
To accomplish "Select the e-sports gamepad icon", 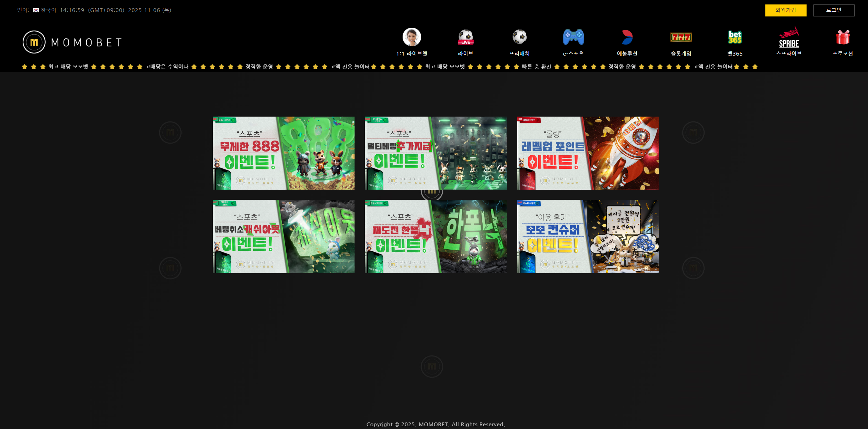I will 573,37.
